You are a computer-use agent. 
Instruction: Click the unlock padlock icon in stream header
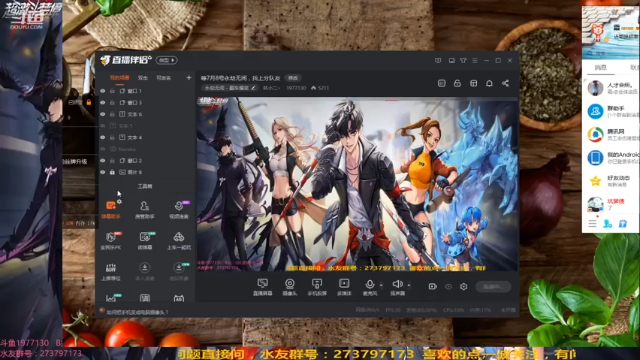(x=457, y=83)
